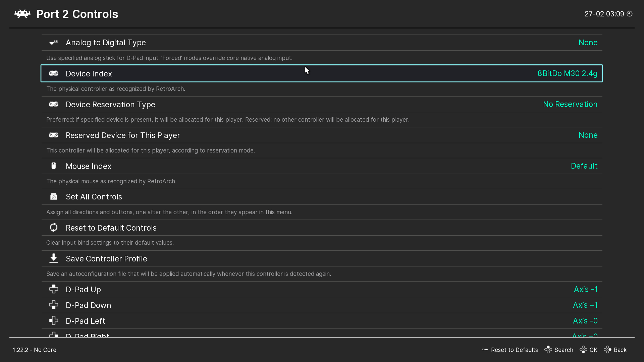644x362 pixels.
Task: Select the Reserved Device for This Player entry
Action: (x=123, y=135)
